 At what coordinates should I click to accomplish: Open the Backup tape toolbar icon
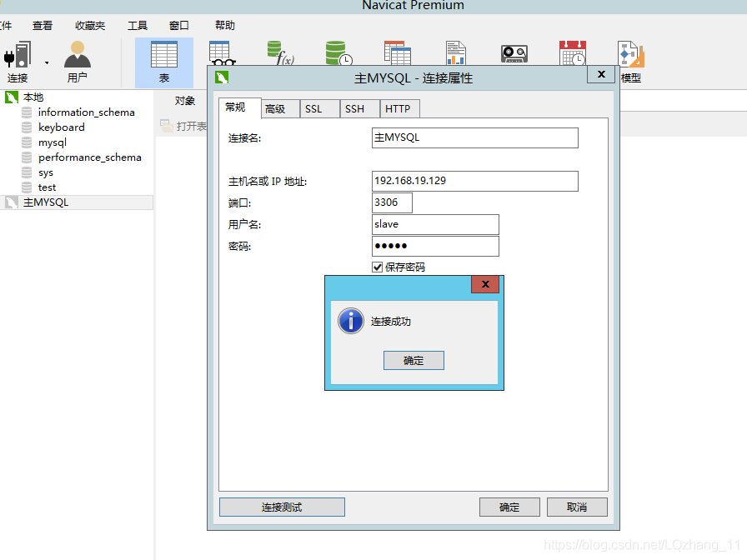(514, 54)
